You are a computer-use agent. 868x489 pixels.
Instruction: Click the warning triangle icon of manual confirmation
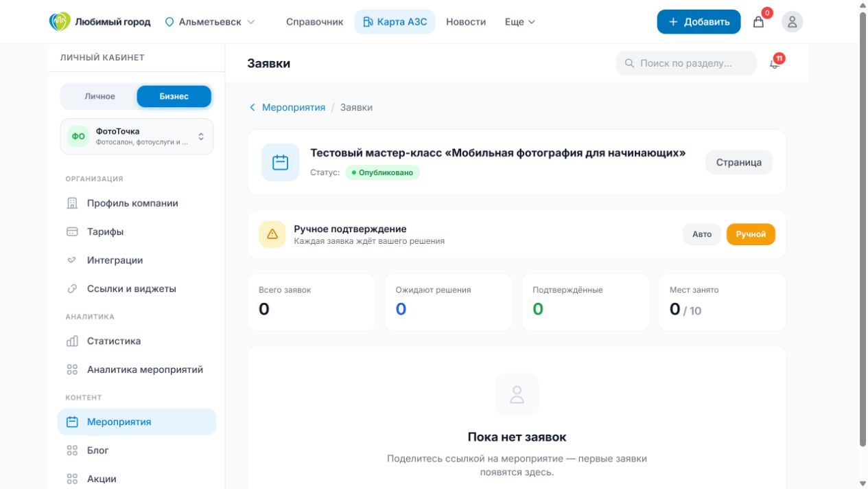click(x=272, y=234)
